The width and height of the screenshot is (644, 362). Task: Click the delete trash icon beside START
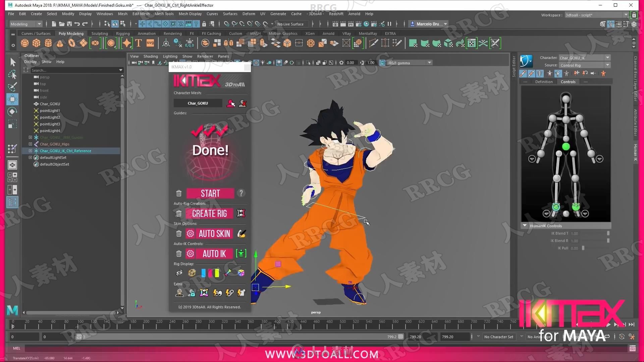click(x=179, y=193)
